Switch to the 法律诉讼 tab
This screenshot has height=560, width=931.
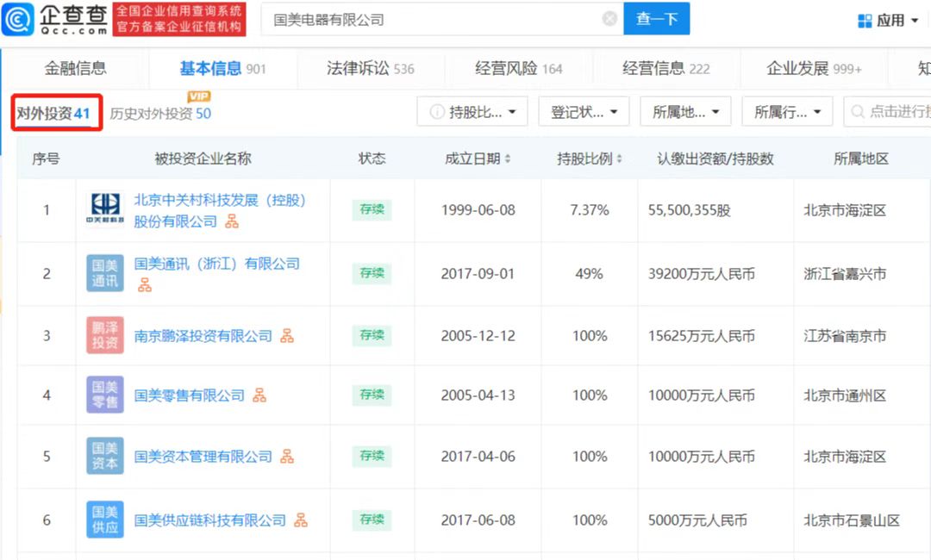point(371,69)
